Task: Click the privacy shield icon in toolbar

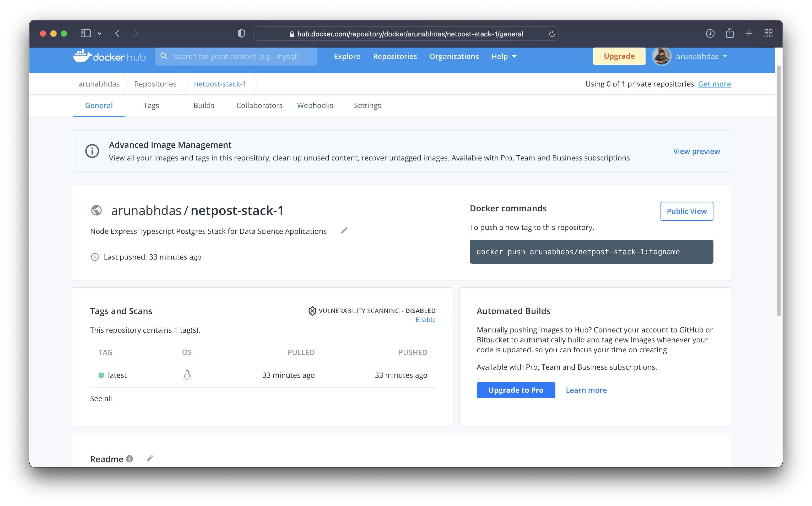Action: click(241, 34)
